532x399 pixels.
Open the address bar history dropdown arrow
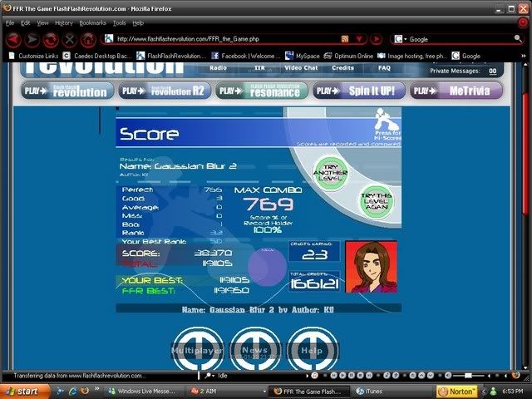(358, 39)
